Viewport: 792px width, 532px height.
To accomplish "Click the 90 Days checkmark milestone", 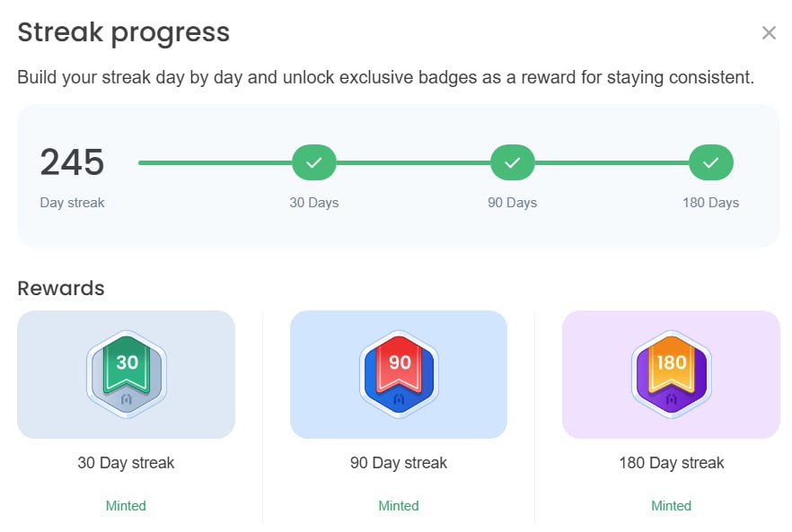I will click(x=513, y=162).
